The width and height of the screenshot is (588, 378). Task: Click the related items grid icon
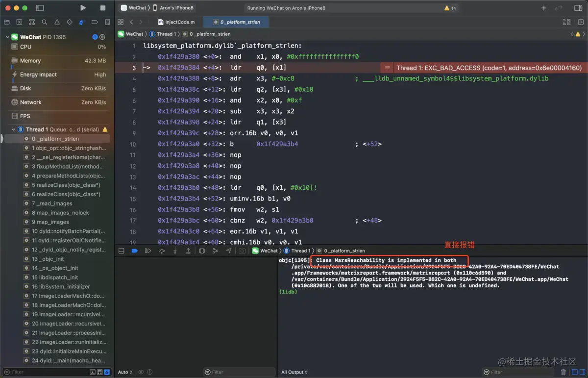(x=121, y=22)
